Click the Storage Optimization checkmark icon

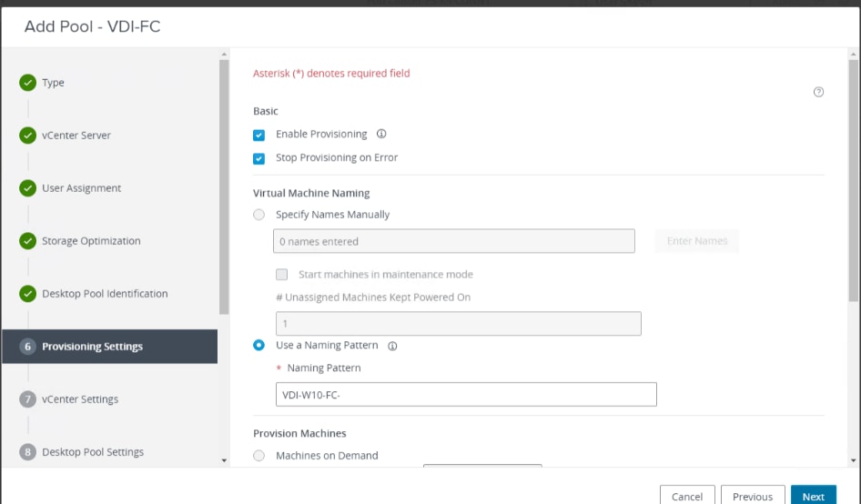27,241
